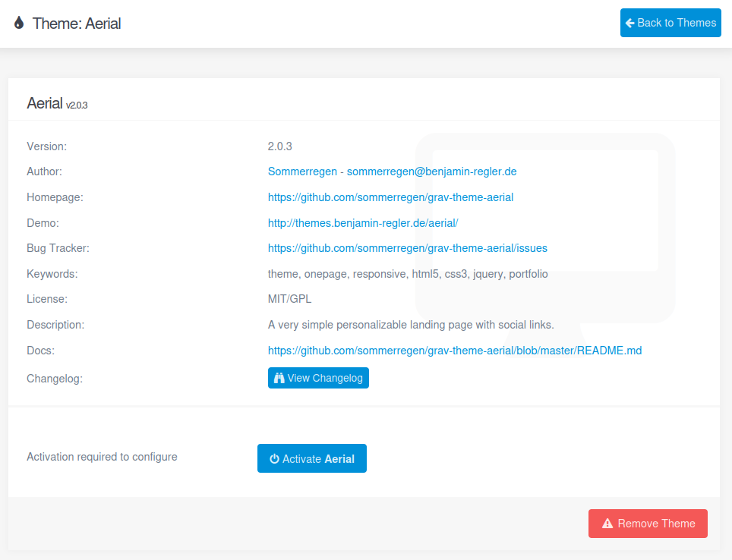The height and width of the screenshot is (560, 732).
Task: Click the droplet icon beside Theme: Aerial
Action: [19, 23]
